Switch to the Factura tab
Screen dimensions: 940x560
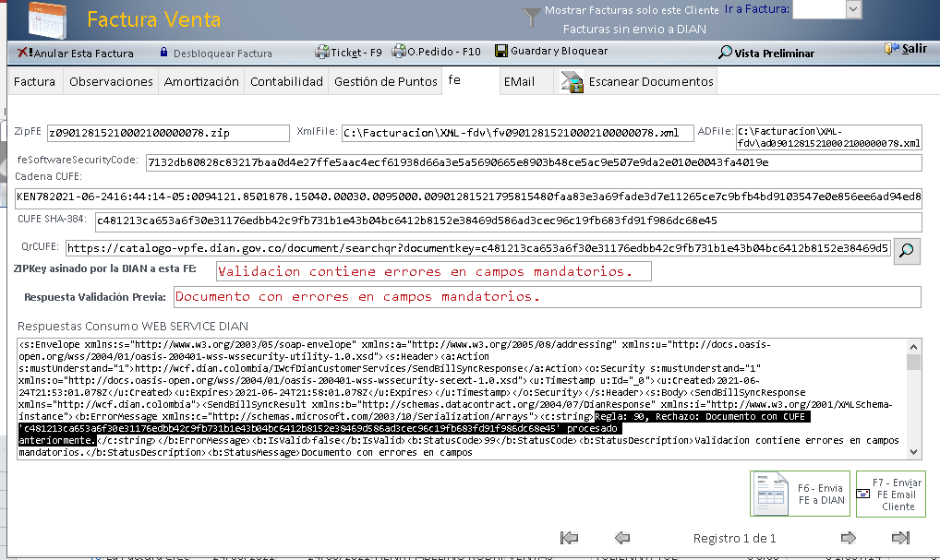[35, 81]
